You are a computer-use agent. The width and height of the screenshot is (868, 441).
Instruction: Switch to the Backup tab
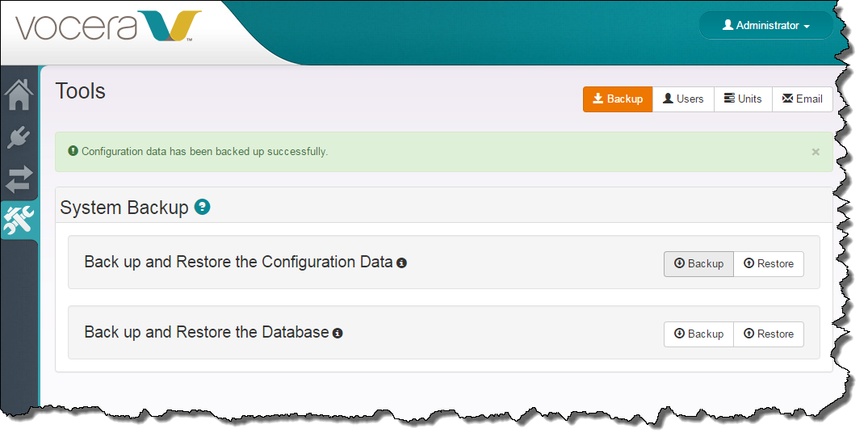click(618, 99)
